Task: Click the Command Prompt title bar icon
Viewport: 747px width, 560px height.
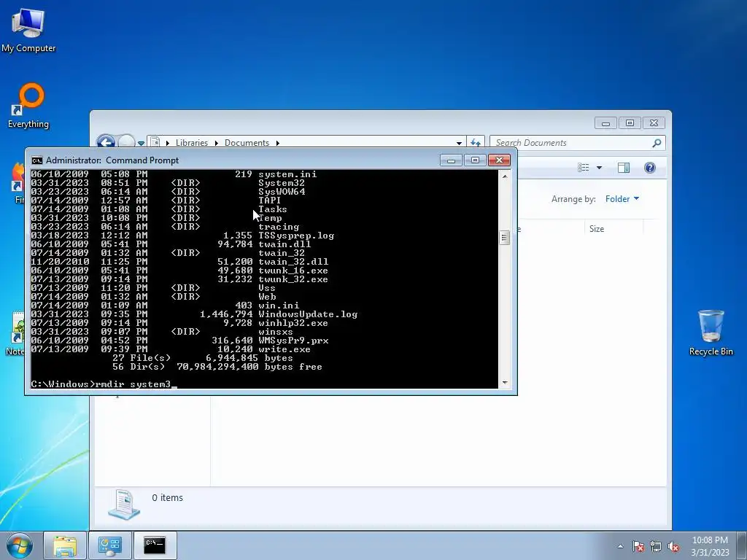Action: click(36, 160)
